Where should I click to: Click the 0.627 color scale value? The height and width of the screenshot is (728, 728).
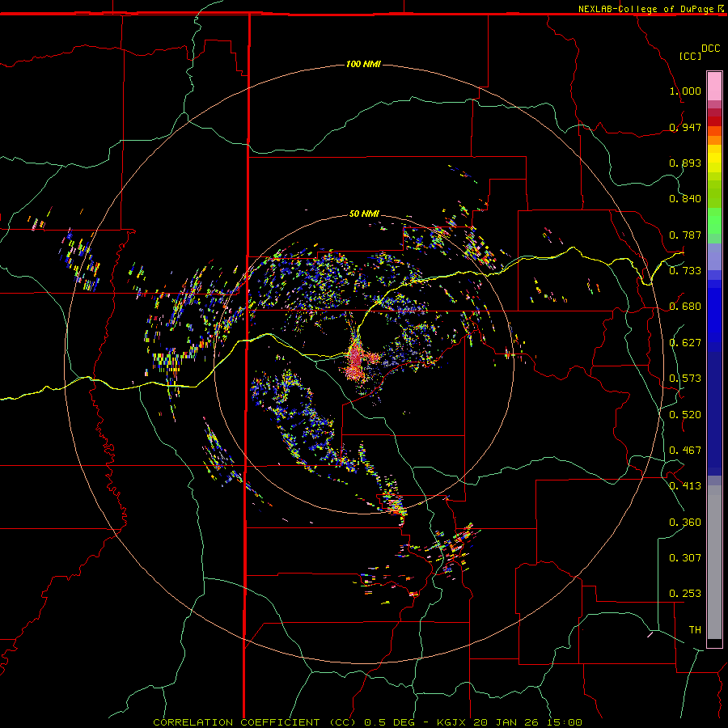pyautogui.click(x=685, y=343)
